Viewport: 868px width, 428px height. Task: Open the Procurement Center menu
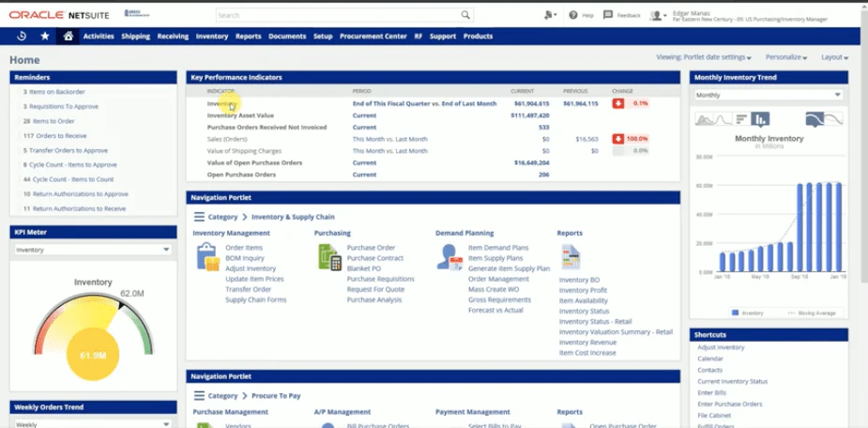tap(373, 36)
